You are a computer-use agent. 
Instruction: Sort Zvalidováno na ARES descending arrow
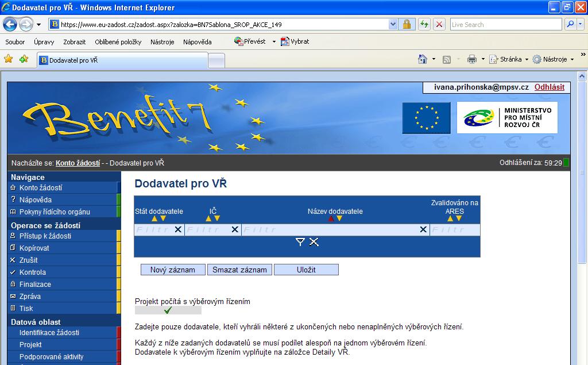point(459,218)
